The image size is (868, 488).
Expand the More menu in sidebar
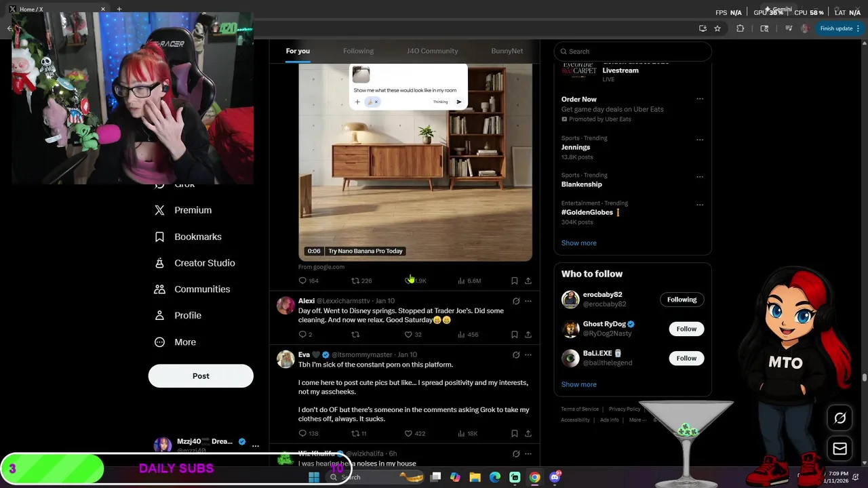point(176,342)
